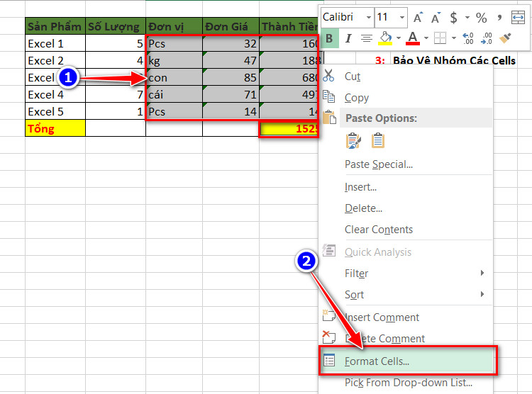This screenshot has width=532, height=394.
Task: Select the 'Bảo Vệ Nhóm Các Cells' heading cell
Action: [x=454, y=60]
